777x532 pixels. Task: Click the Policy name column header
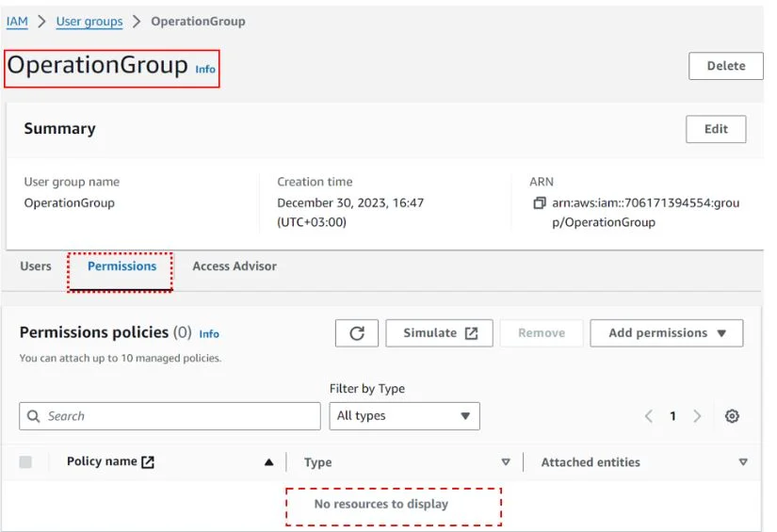102,461
